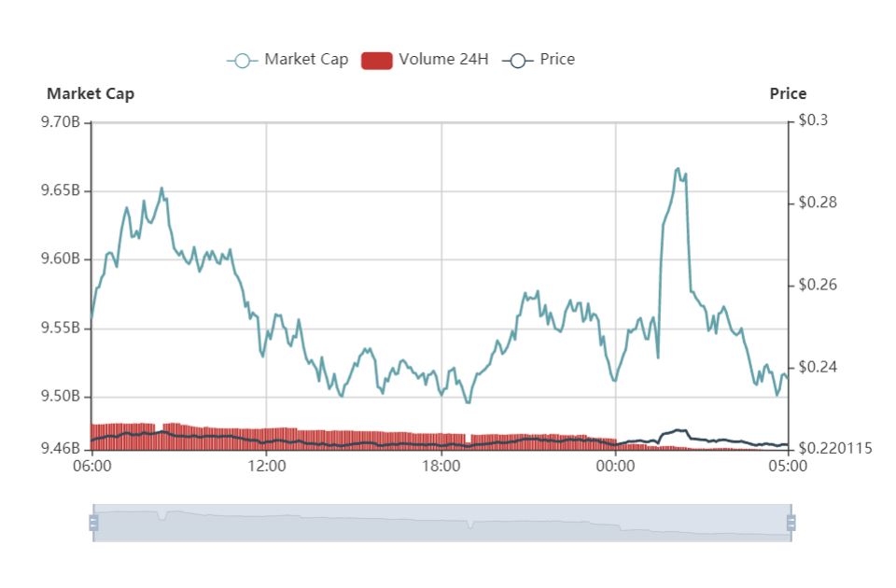Click the 12:00 time axis label

pos(266,467)
